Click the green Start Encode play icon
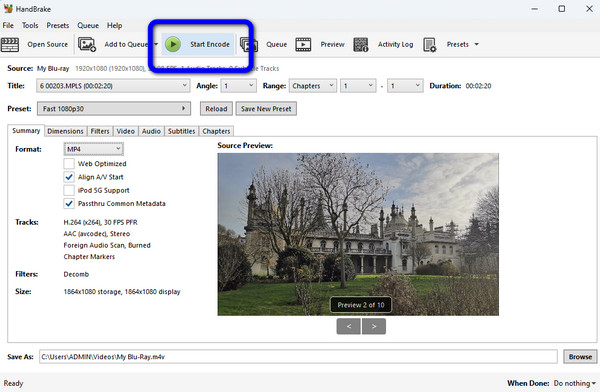600x392 pixels. (173, 44)
